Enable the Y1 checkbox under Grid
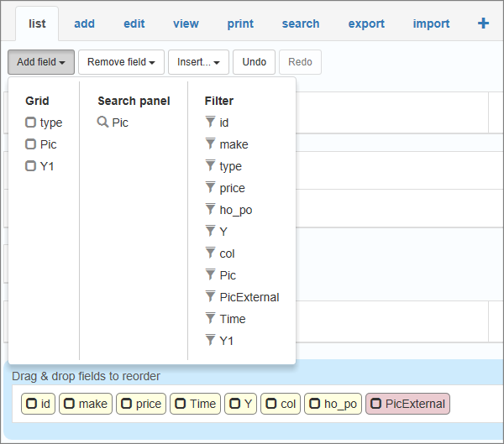 click(31, 166)
